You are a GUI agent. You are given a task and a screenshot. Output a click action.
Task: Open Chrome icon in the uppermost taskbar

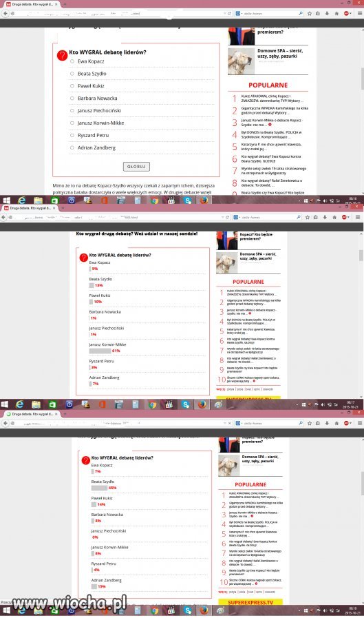point(154,200)
